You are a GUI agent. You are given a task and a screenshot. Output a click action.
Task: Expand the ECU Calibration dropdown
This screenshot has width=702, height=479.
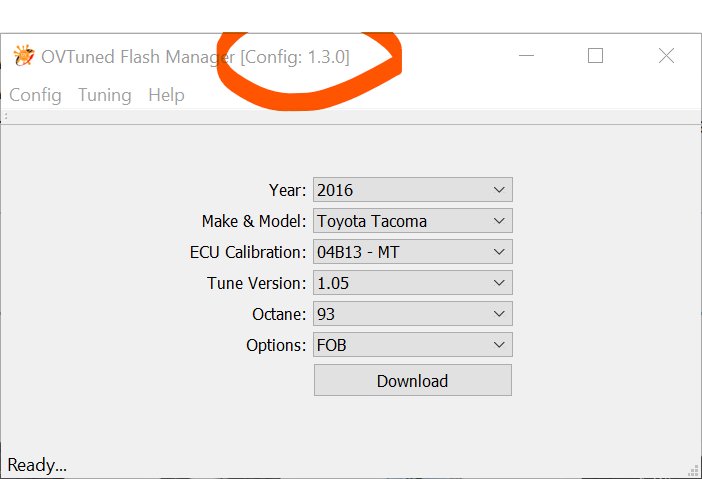[413, 252]
